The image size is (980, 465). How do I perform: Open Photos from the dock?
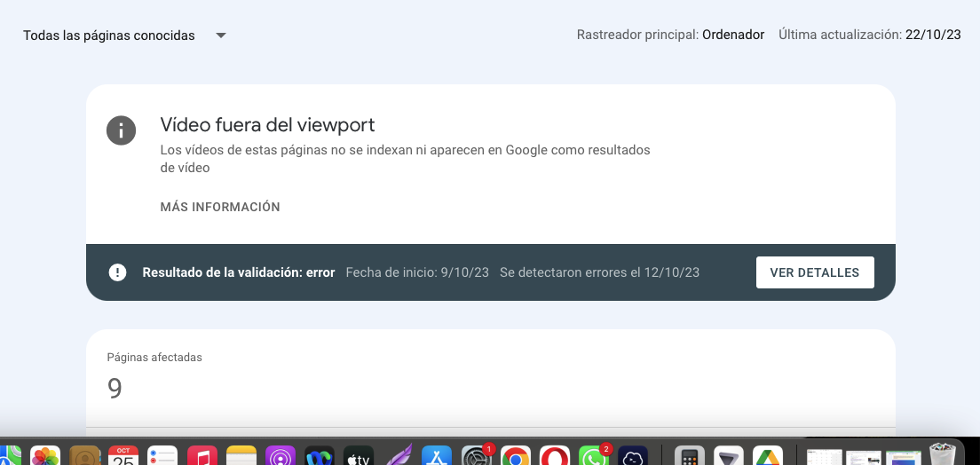(x=45, y=455)
